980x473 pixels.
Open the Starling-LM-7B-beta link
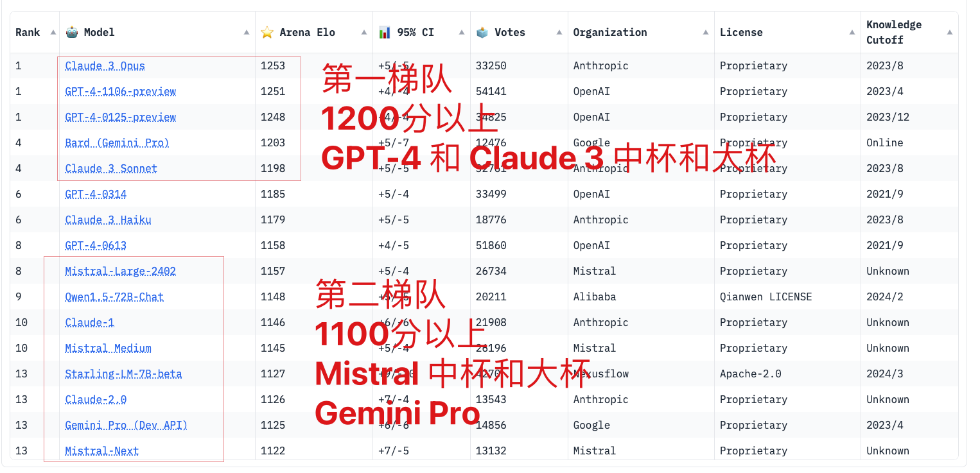[123, 374]
